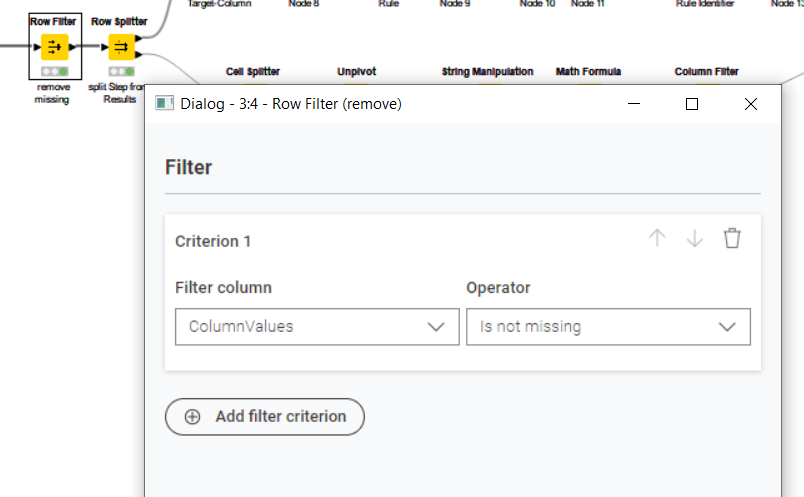Click the Column Filter node label
804x497 pixels.
(x=707, y=71)
